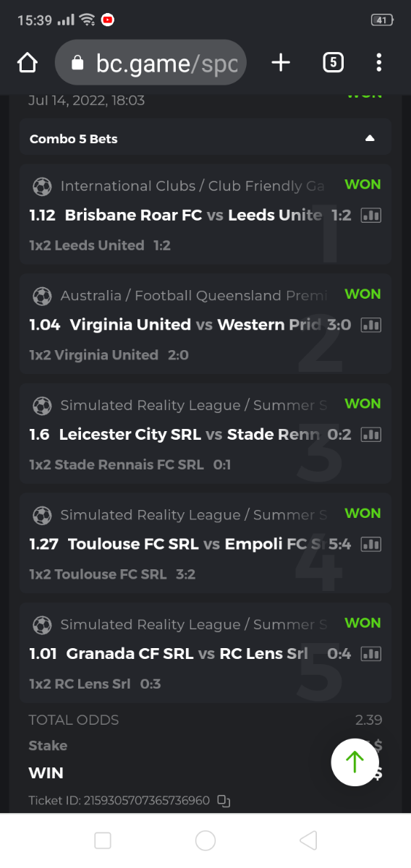Open a new tab with plus icon
The image size is (411, 868).
tap(281, 63)
